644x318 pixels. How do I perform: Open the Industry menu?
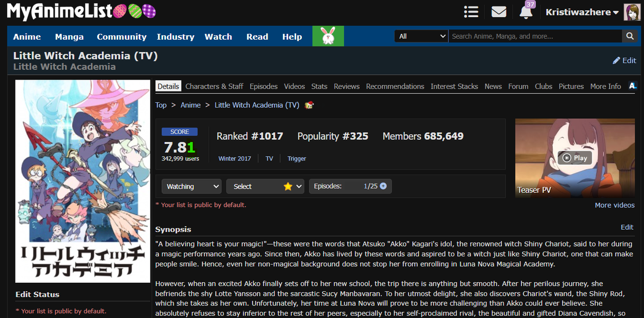click(176, 37)
